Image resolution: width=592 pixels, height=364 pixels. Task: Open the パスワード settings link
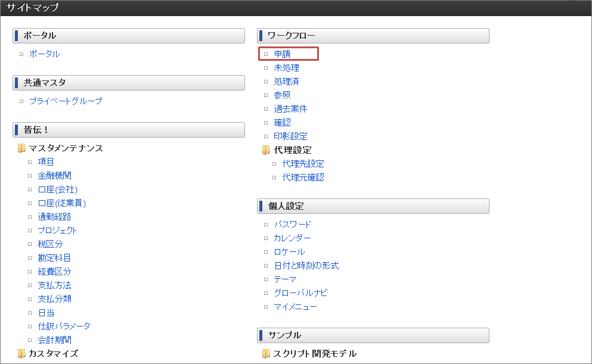click(x=293, y=225)
